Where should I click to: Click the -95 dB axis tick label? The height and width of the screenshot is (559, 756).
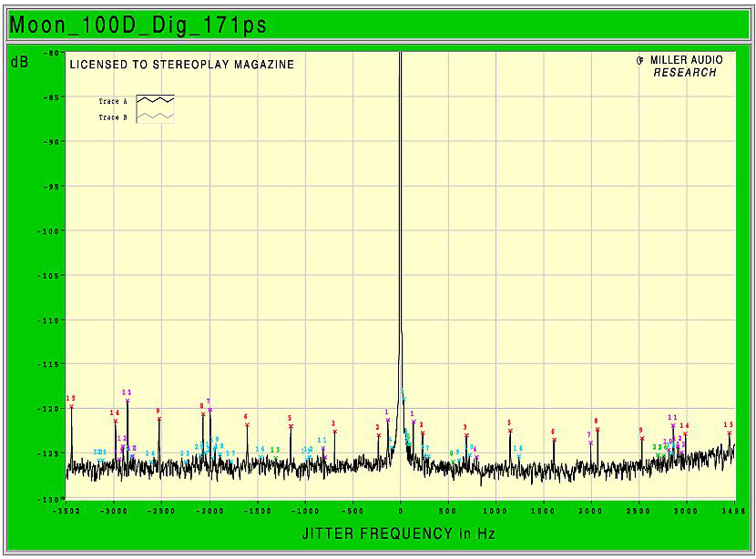click(52, 187)
